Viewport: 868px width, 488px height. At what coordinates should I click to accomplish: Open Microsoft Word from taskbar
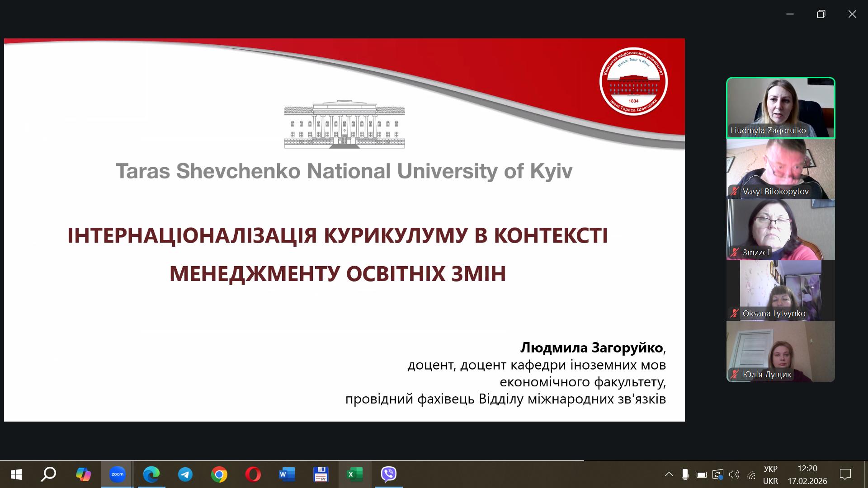click(x=287, y=474)
